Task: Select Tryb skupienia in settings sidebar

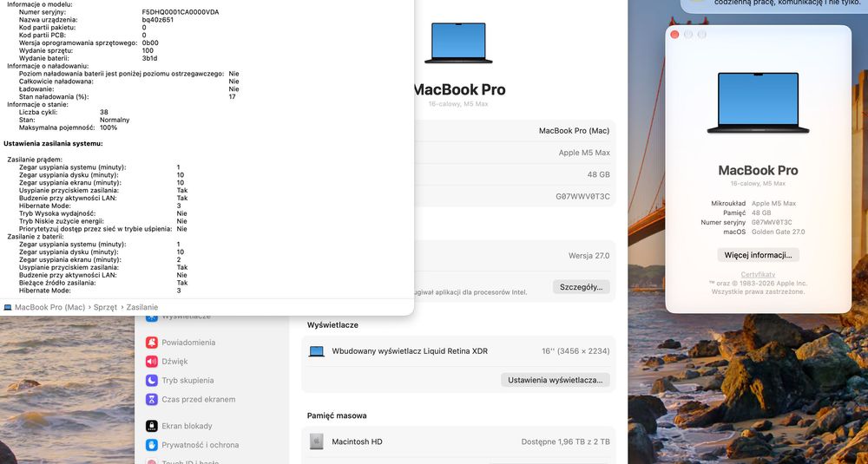Action: tap(187, 381)
